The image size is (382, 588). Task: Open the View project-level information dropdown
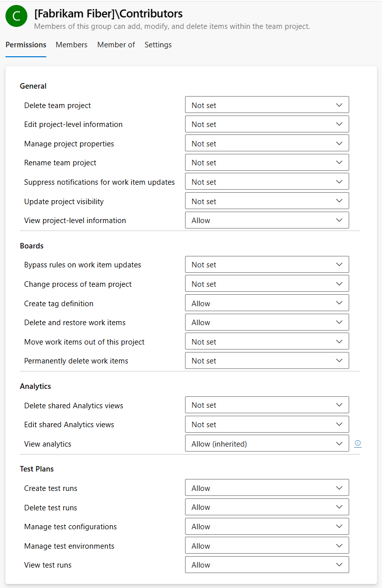pyautogui.click(x=267, y=220)
